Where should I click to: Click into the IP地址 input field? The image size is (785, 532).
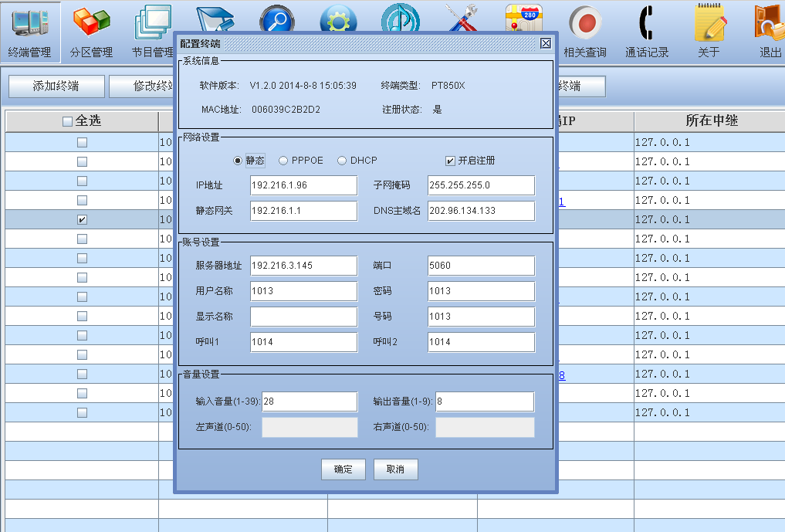[x=303, y=185]
